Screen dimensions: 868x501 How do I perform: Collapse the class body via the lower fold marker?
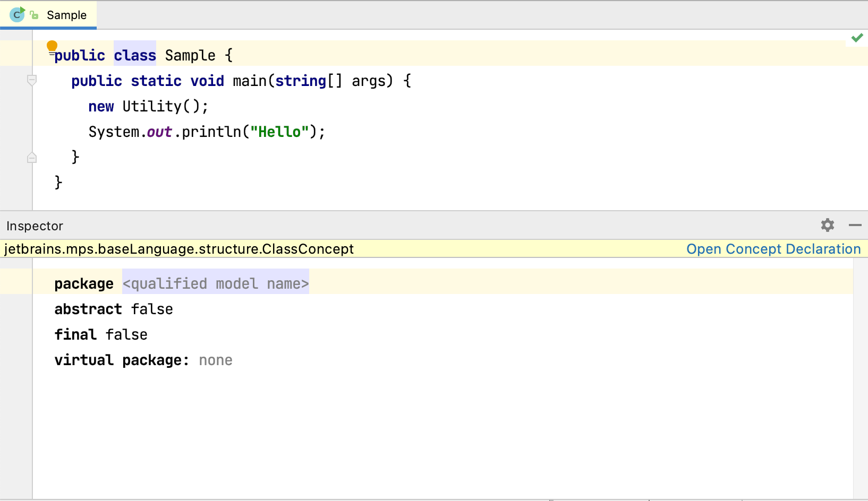tap(32, 157)
